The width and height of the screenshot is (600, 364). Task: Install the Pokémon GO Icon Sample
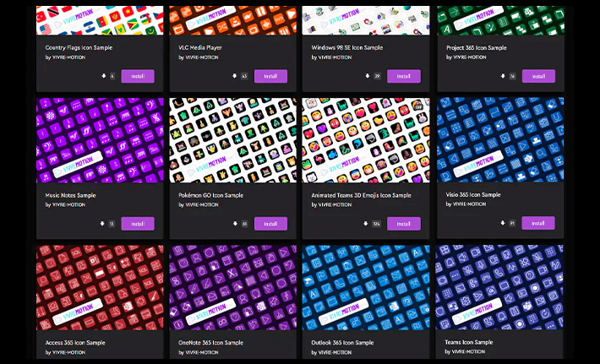click(270, 224)
